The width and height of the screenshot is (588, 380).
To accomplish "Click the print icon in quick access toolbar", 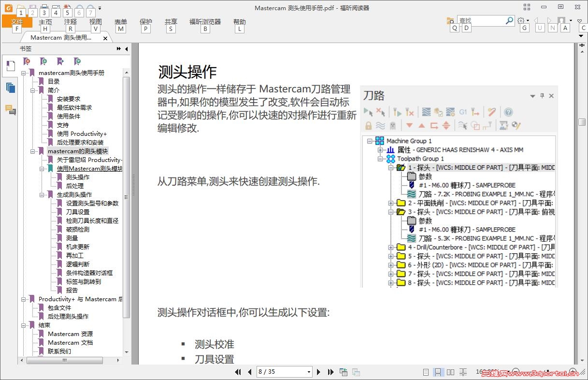I will (x=44, y=8).
